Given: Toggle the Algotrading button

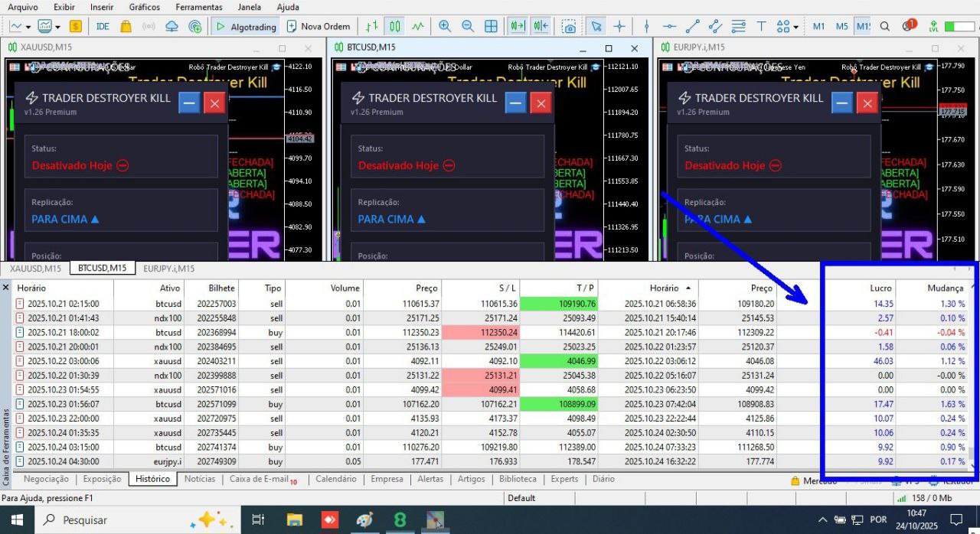Looking at the screenshot, I should [x=247, y=26].
